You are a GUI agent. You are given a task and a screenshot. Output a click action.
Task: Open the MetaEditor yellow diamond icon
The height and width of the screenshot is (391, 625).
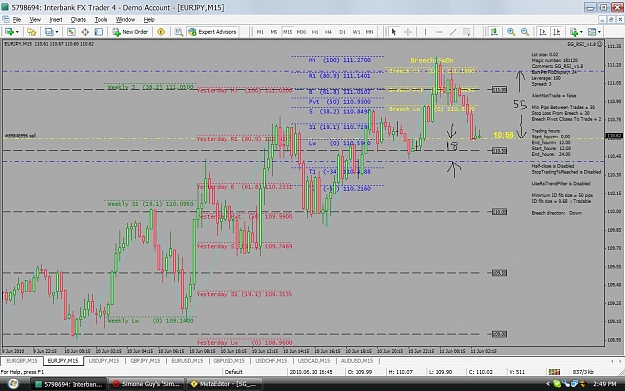(x=161, y=32)
